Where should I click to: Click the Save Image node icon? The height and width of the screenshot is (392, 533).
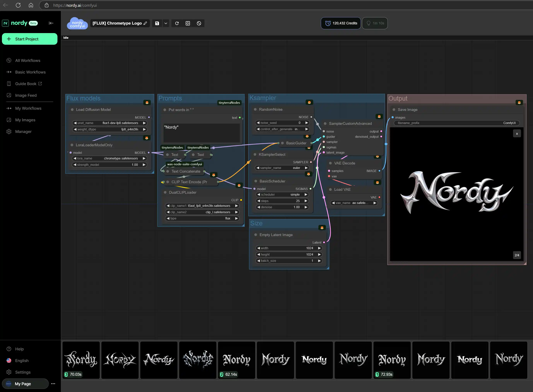pos(394,109)
